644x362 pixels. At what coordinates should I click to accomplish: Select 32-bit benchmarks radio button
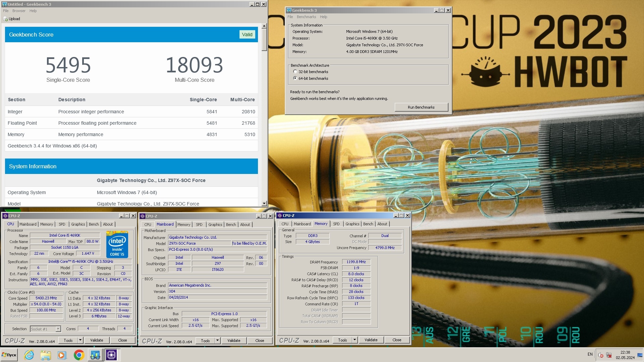(x=295, y=71)
